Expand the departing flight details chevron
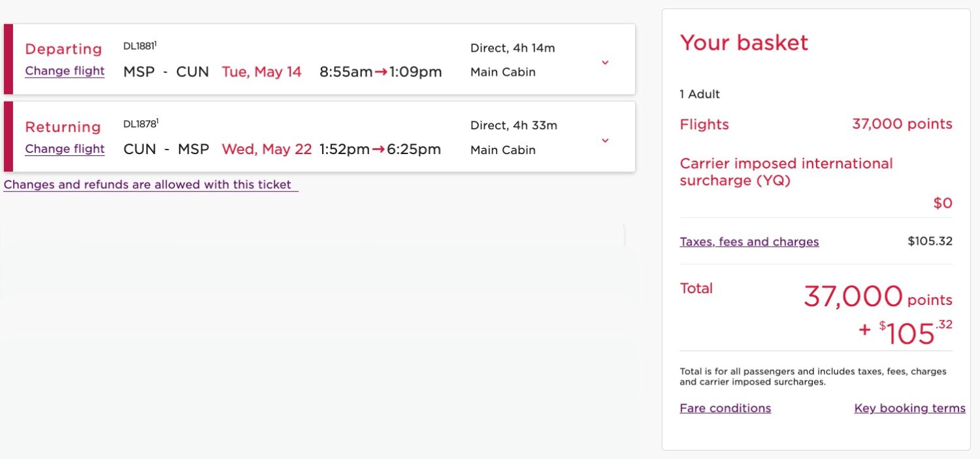Image resolution: width=980 pixels, height=459 pixels. coord(604,62)
